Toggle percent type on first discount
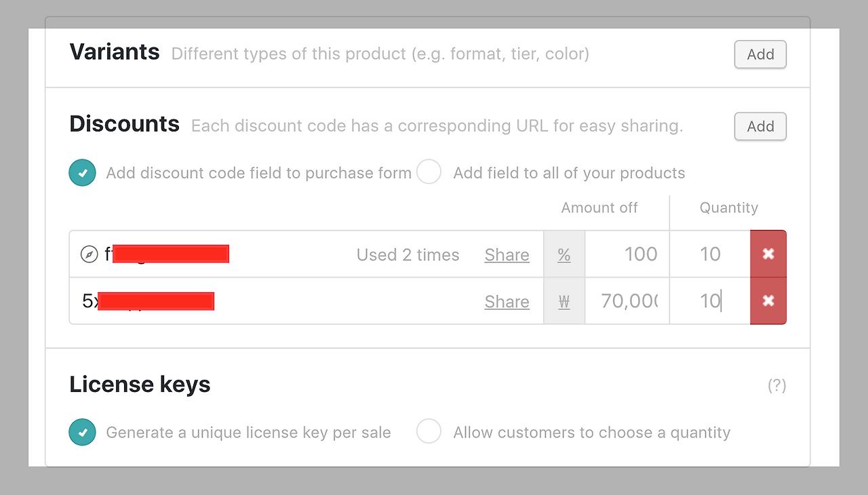The image size is (868, 495). coord(564,255)
